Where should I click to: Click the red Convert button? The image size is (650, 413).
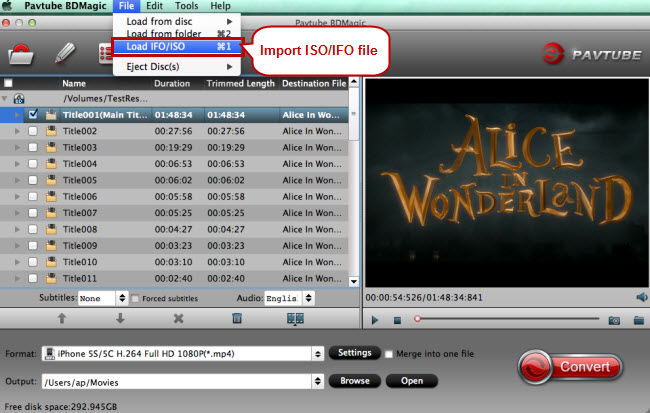[570, 367]
